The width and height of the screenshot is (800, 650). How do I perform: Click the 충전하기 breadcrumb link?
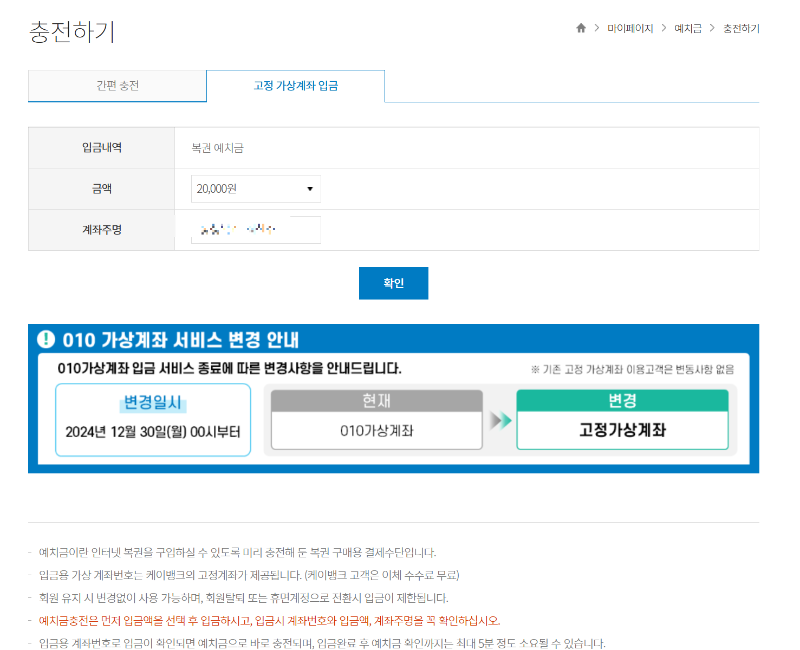point(740,28)
